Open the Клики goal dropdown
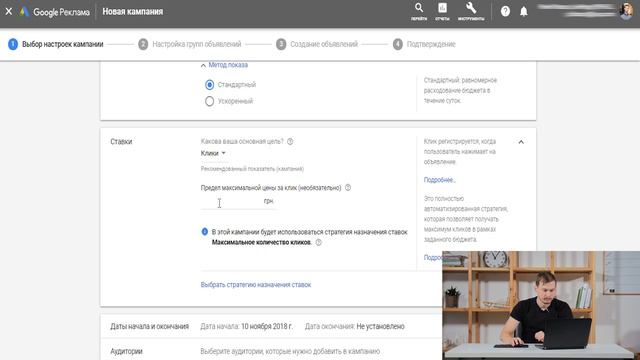Screen dimensions: 640x360 tap(213, 153)
